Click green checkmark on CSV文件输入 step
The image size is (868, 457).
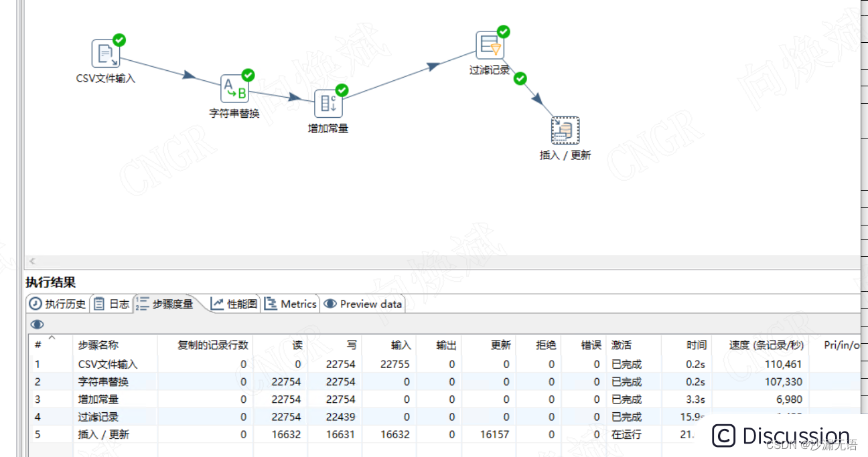[x=119, y=40]
